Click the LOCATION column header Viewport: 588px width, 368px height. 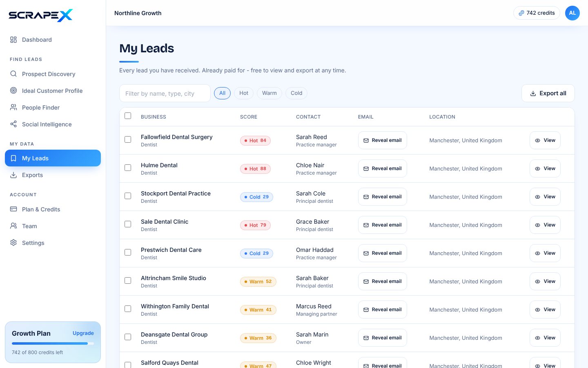pos(442,117)
